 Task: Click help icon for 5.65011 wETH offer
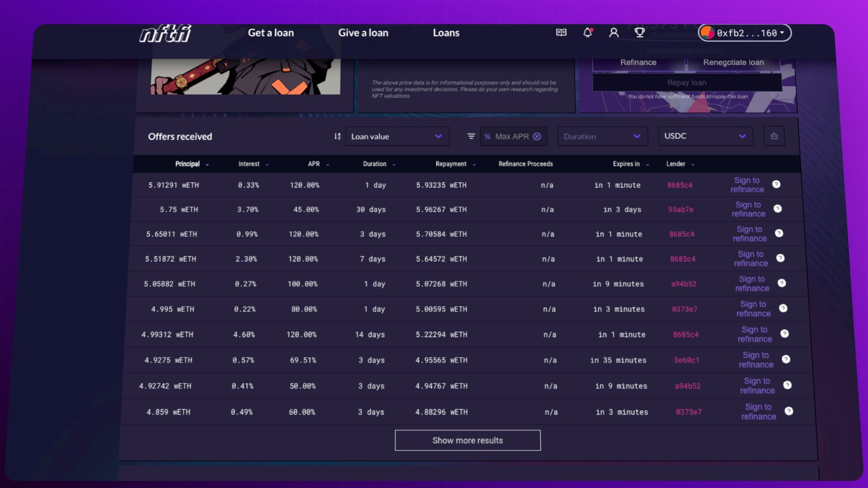[x=779, y=233]
